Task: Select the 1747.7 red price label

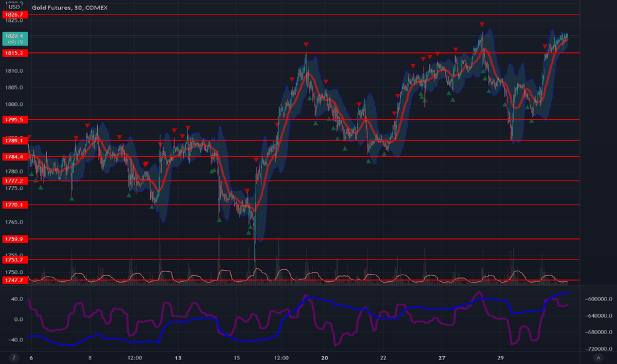Action: (x=15, y=280)
